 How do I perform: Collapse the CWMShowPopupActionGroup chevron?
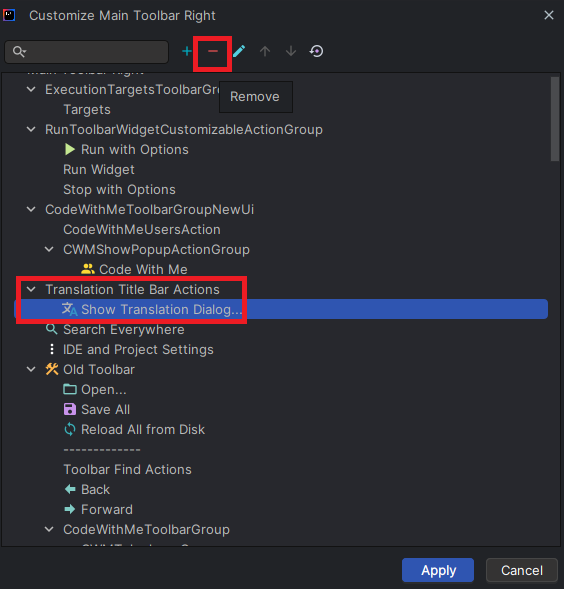click(x=49, y=249)
